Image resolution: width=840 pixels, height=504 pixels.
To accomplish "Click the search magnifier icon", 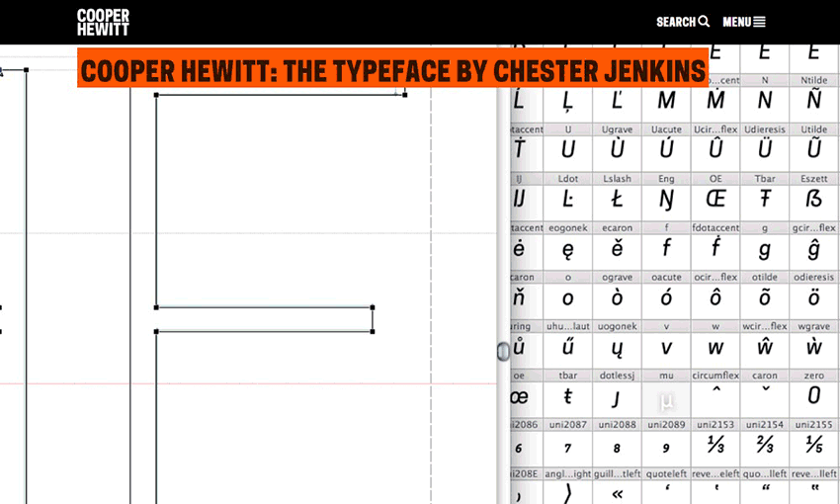I will [704, 22].
